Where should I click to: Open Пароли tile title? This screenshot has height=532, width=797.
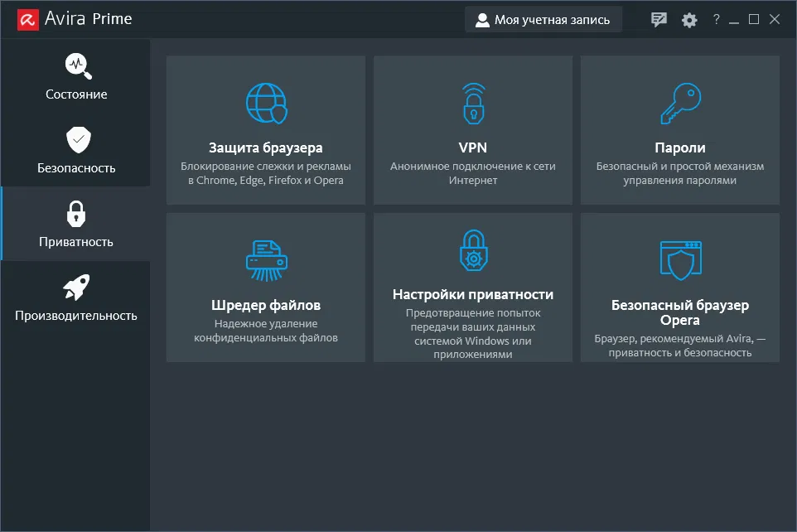tap(680, 148)
